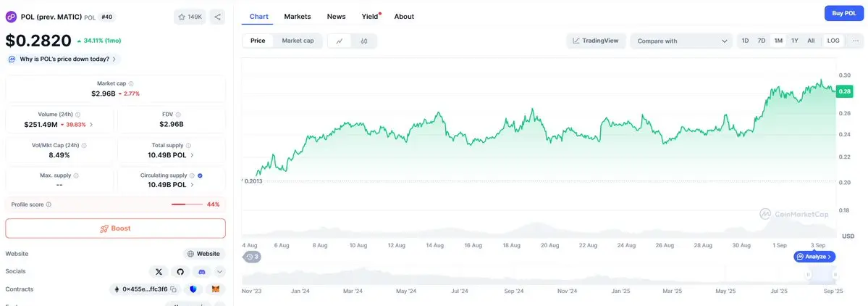Viewport: 868px width, 306px height.
Task: Click Profile score info icon
Action: coord(49,204)
